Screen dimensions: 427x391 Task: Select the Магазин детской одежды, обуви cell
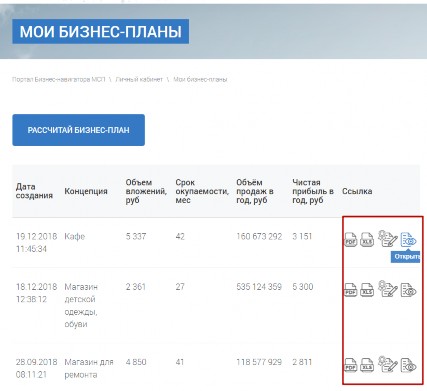81,305
